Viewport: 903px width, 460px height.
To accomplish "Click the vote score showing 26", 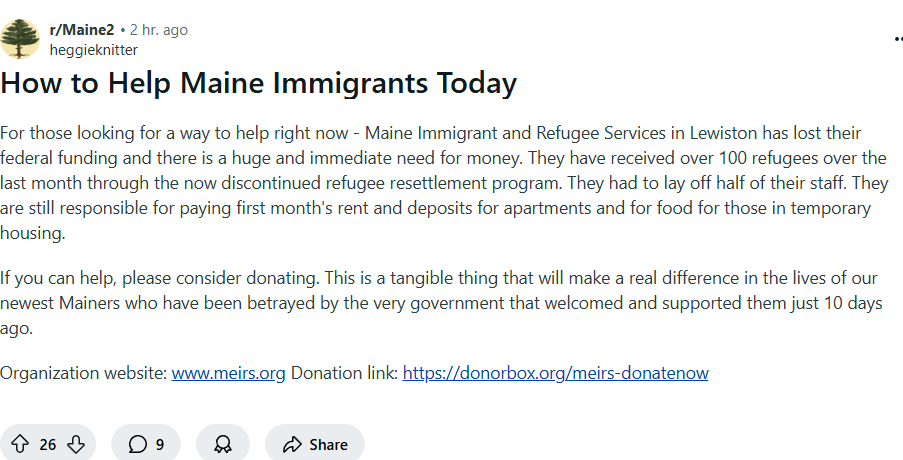I will pos(48,445).
